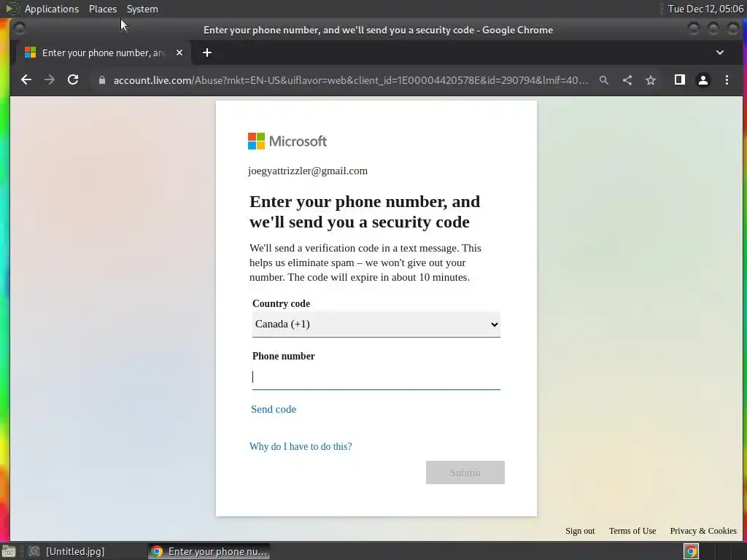Viewport: 747px width, 560px height.
Task: Open Chrome three-dot menu
Action: [x=727, y=80]
